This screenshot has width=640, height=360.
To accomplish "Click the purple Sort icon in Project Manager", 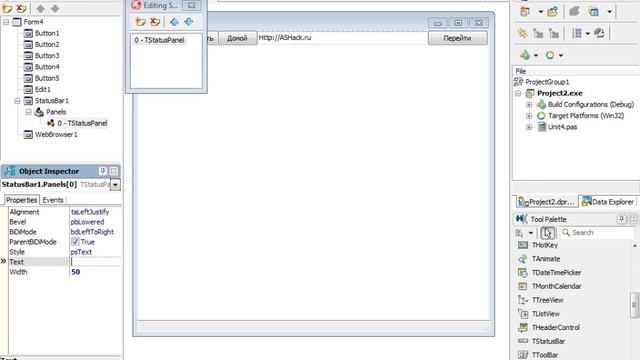I will (x=577, y=33).
